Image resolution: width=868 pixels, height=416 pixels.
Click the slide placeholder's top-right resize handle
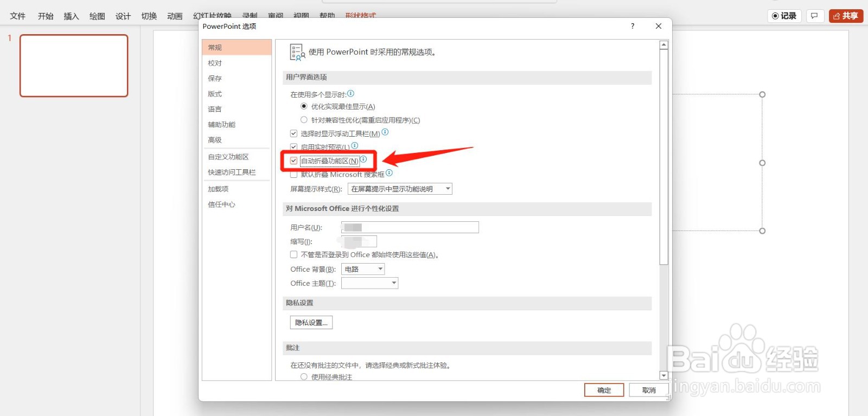[x=762, y=94]
